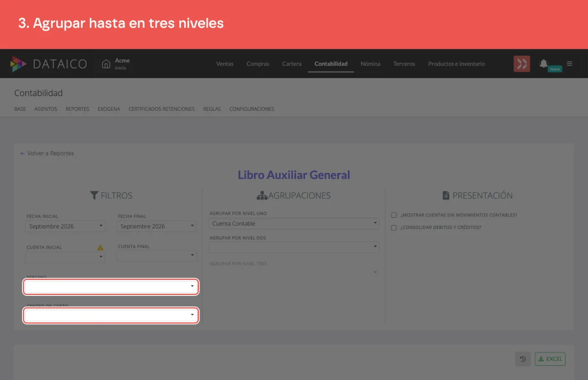Check Mostrar cuentas sin movimientos contables
Image resolution: width=588 pixels, height=380 pixels.
[x=394, y=215]
